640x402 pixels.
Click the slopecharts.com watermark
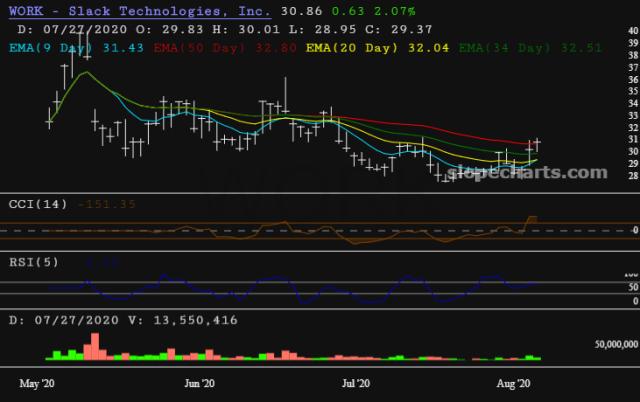pos(527,173)
